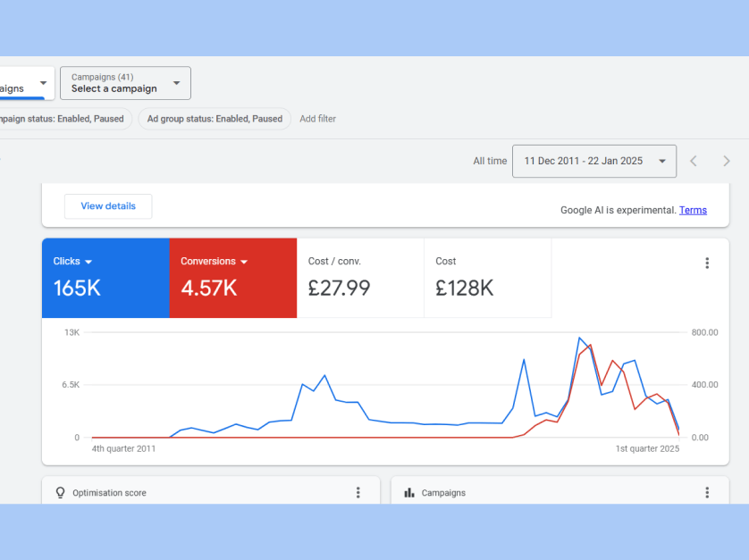Edit Campaign status filter chip
The width and height of the screenshot is (749, 560).
click(x=63, y=119)
